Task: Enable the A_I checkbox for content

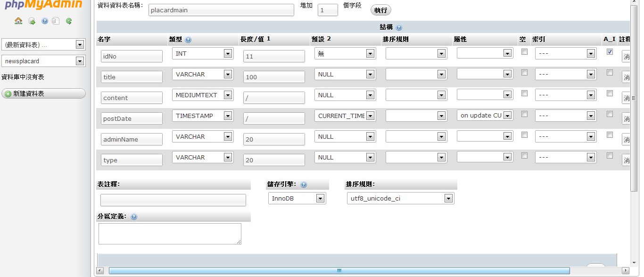Action: point(610,93)
